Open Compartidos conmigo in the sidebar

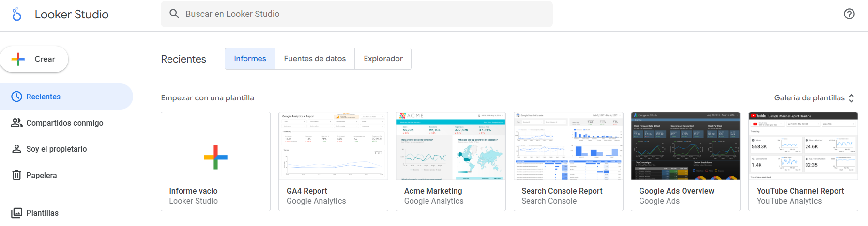[66, 123]
